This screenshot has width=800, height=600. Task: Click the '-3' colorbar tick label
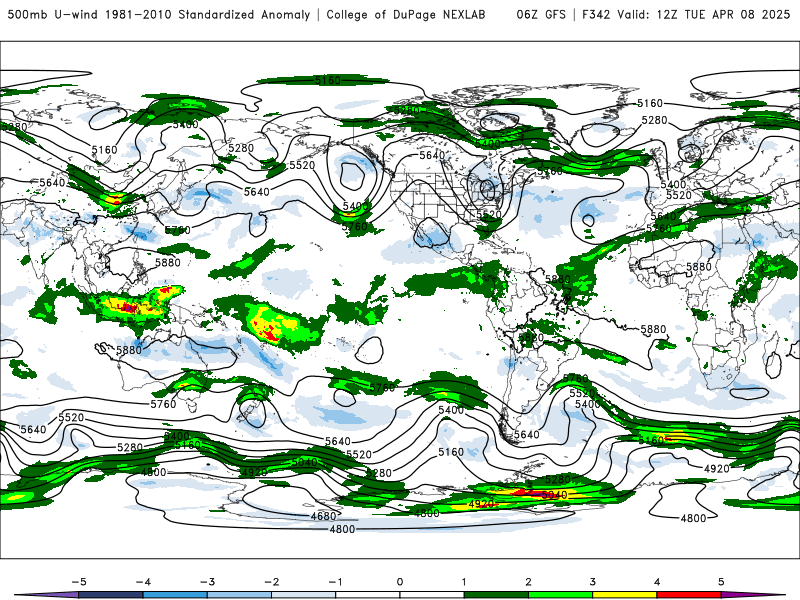(x=207, y=582)
